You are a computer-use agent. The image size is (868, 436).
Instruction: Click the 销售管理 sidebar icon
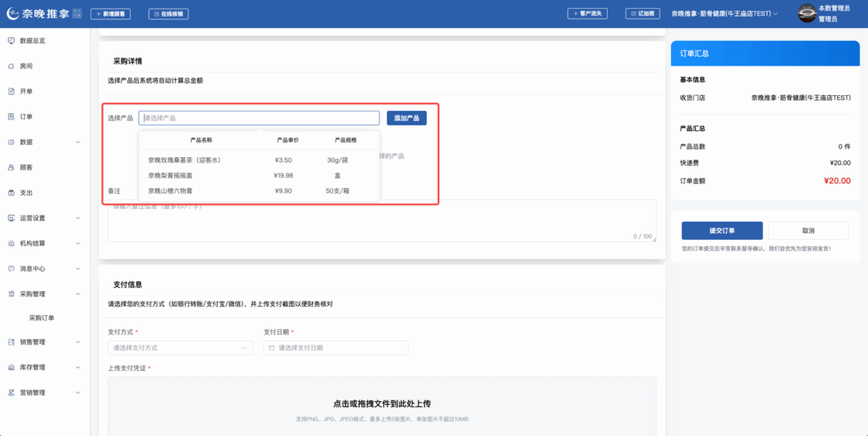click(x=11, y=342)
